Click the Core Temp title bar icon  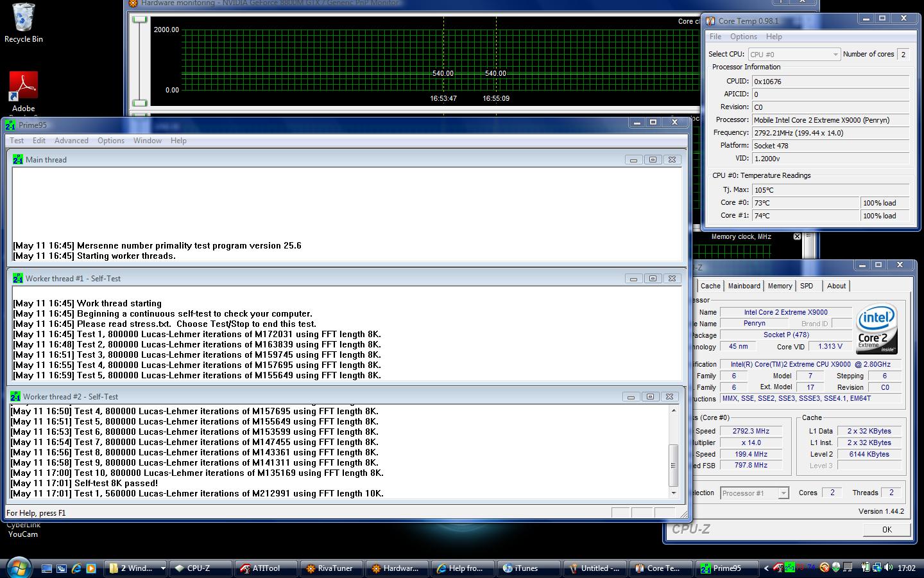710,21
